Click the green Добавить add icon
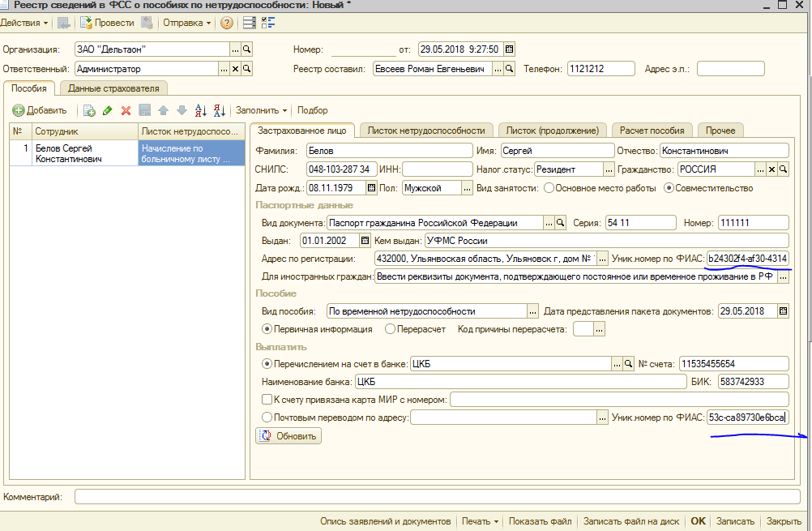The width and height of the screenshot is (812, 531). (x=19, y=110)
